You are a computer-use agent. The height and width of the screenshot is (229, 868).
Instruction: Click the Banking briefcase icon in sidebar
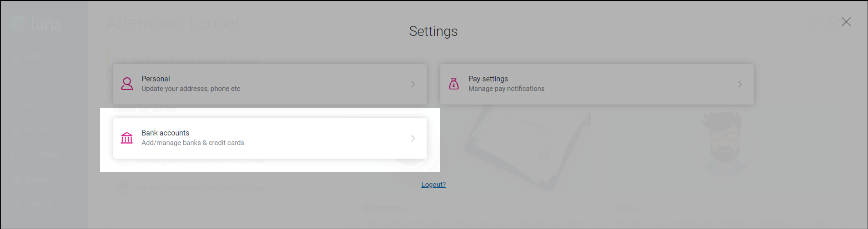[17, 179]
